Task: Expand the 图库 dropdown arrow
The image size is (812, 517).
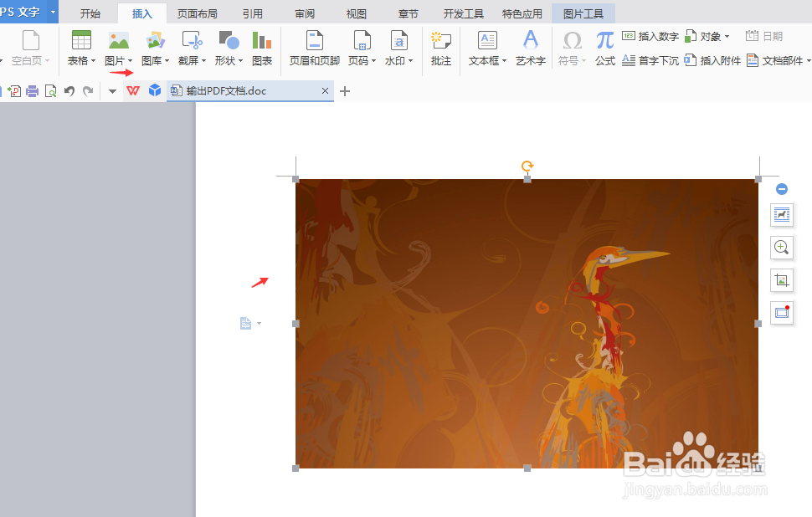Action: tap(167, 61)
